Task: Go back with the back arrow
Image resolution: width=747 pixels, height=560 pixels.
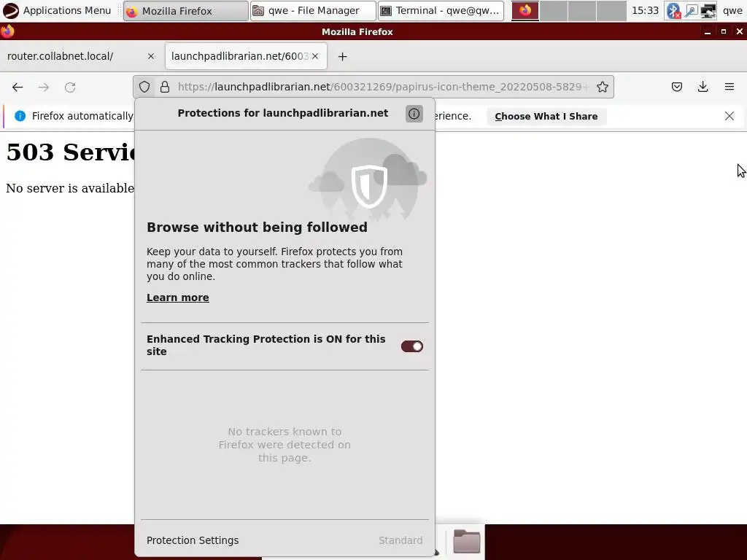Action: pyautogui.click(x=18, y=87)
